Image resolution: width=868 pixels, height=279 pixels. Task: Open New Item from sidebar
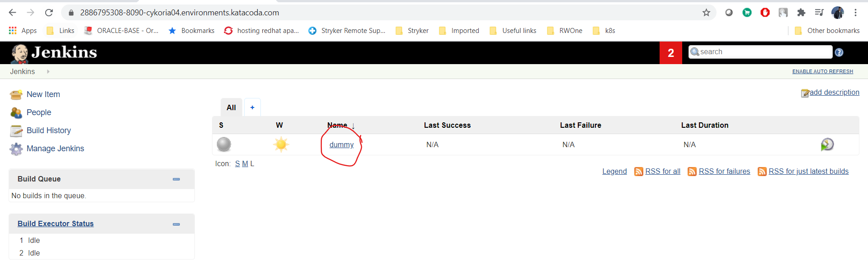[x=43, y=94]
